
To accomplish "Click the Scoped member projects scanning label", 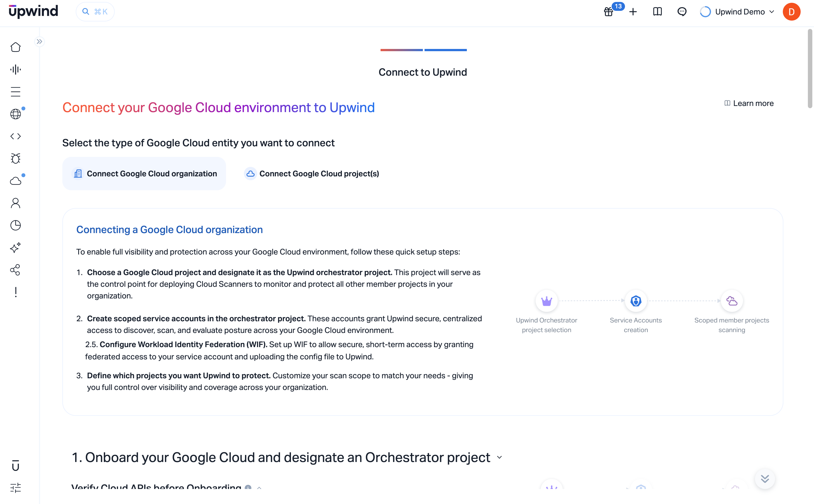I will (732, 325).
